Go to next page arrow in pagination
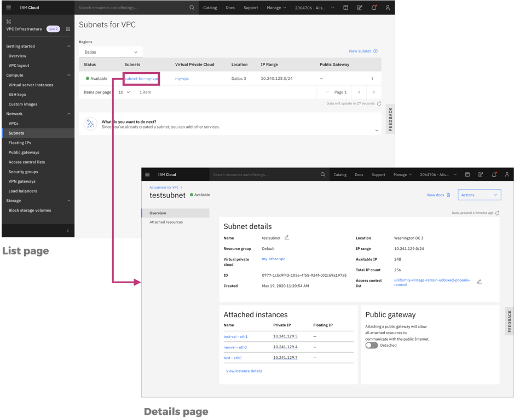This screenshot has width=514, height=420. [x=374, y=92]
